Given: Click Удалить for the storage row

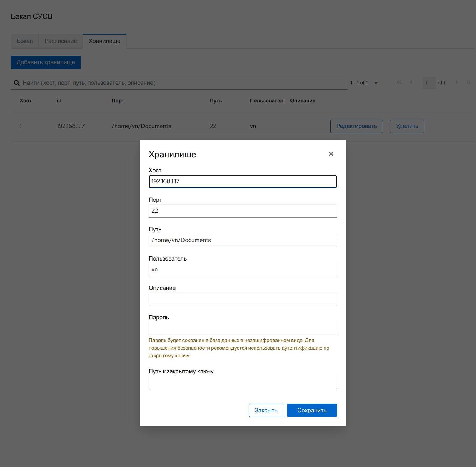Looking at the screenshot, I should (407, 126).
